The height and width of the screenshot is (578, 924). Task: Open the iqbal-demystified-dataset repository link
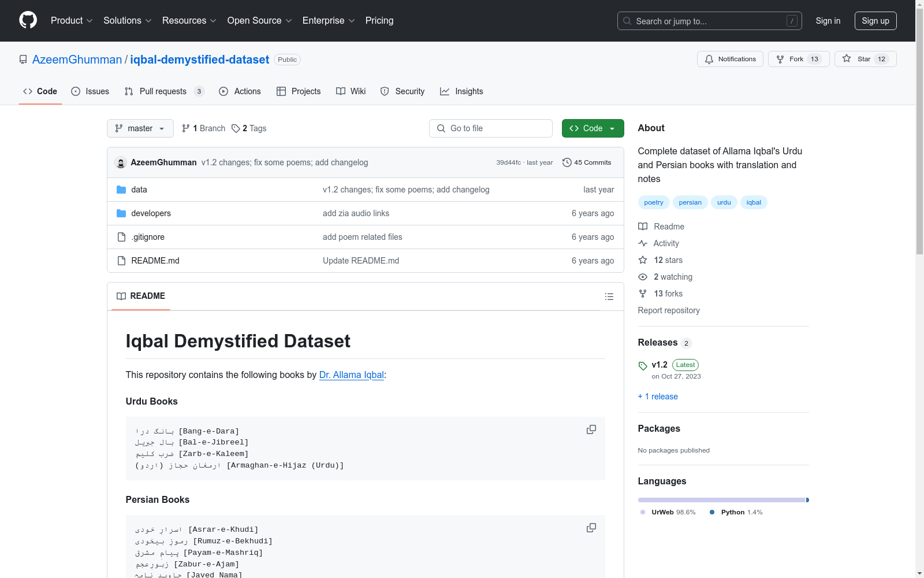pos(200,60)
